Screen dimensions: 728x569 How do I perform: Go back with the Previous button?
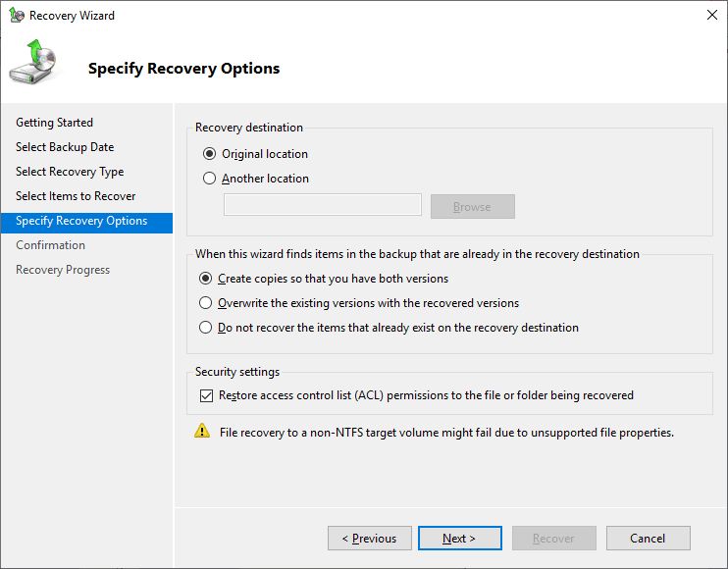[370, 539]
